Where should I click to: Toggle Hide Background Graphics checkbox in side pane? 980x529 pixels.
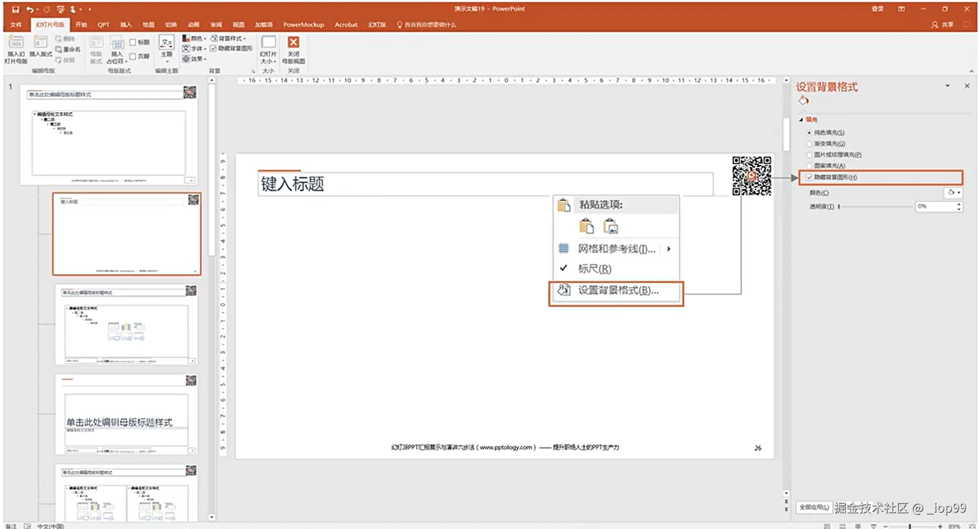coord(809,177)
